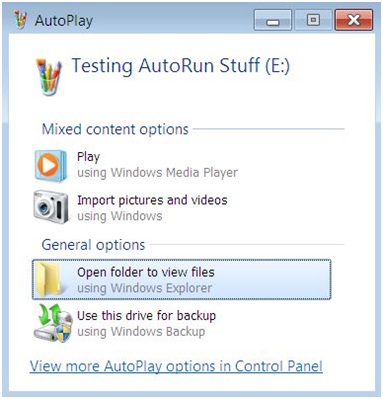Open View more AutoPlay options in Control Panel

point(176,366)
